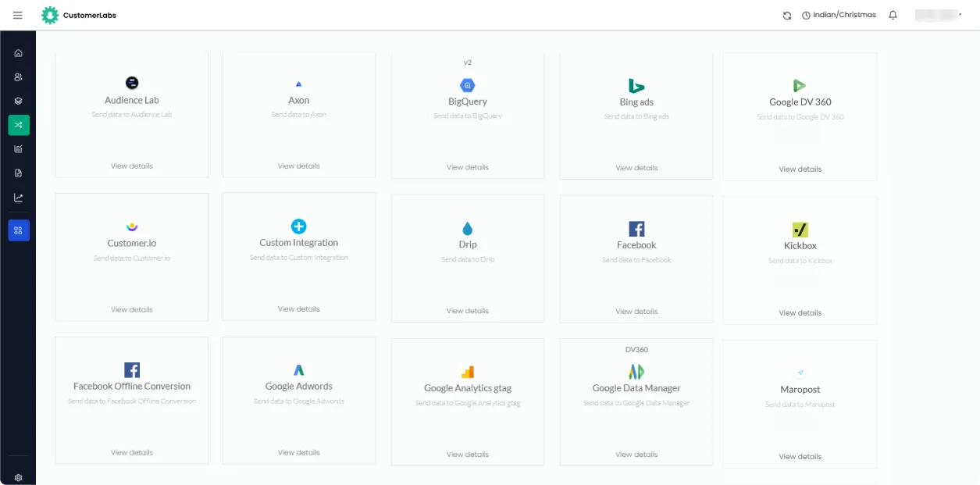
Task: View details of Google Data Manager
Action: (x=636, y=455)
